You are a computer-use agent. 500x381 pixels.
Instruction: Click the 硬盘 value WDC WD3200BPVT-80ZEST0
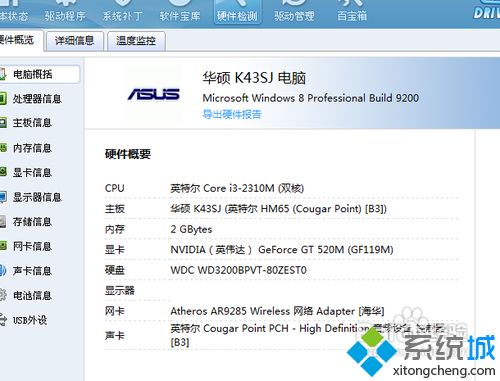238,270
